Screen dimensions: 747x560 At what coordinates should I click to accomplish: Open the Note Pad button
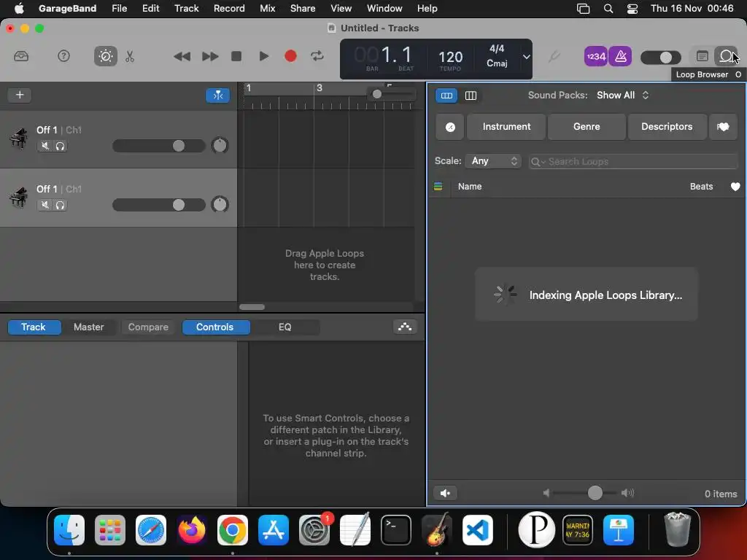[x=703, y=56]
